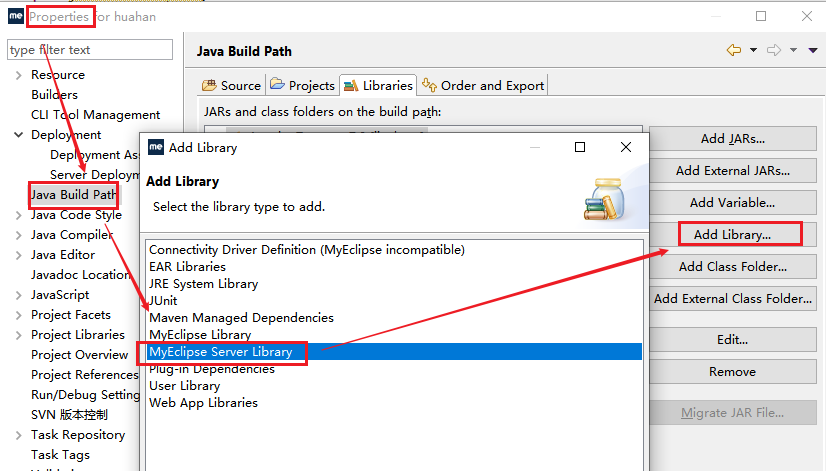Select Task Tags in the tree
826x471 pixels.
[x=60, y=455]
